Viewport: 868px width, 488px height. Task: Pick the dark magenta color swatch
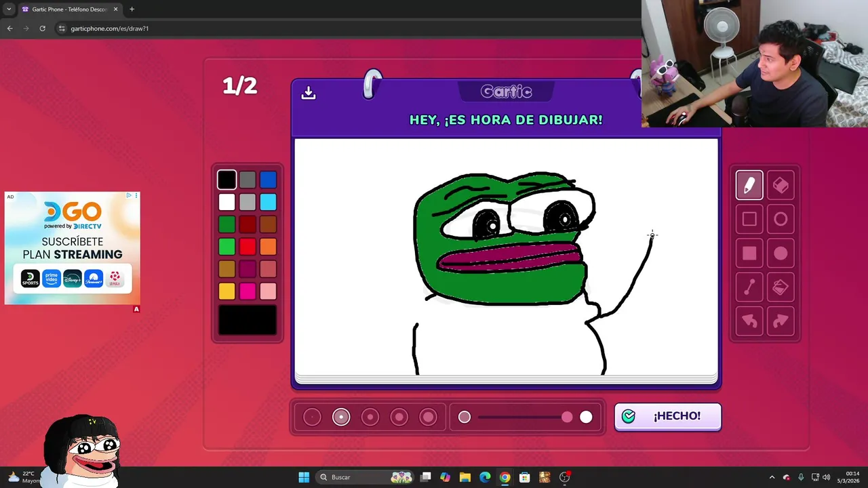248,269
